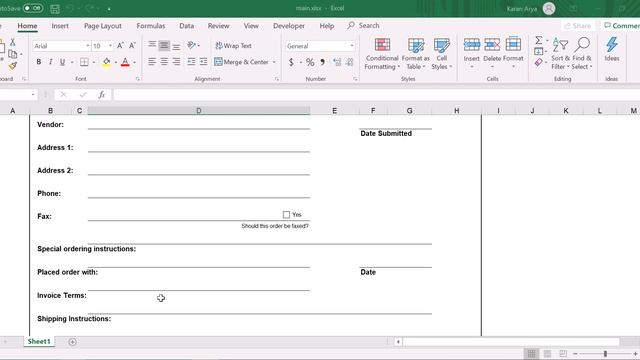The height and width of the screenshot is (360, 640).
Task: Increase font size icon
Action: click(x=120, y=46)
